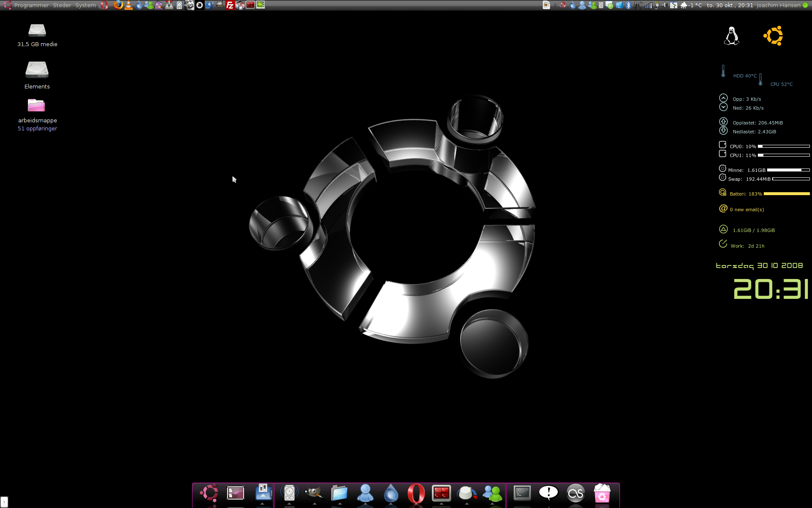
Task: Click the large 20:31 desktop clock
Action: pos(771,289)
